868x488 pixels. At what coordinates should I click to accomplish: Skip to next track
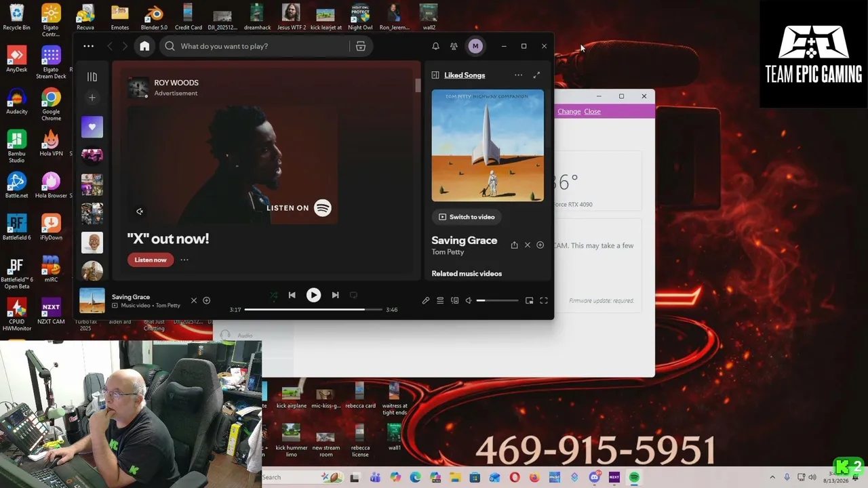point(335,295)
